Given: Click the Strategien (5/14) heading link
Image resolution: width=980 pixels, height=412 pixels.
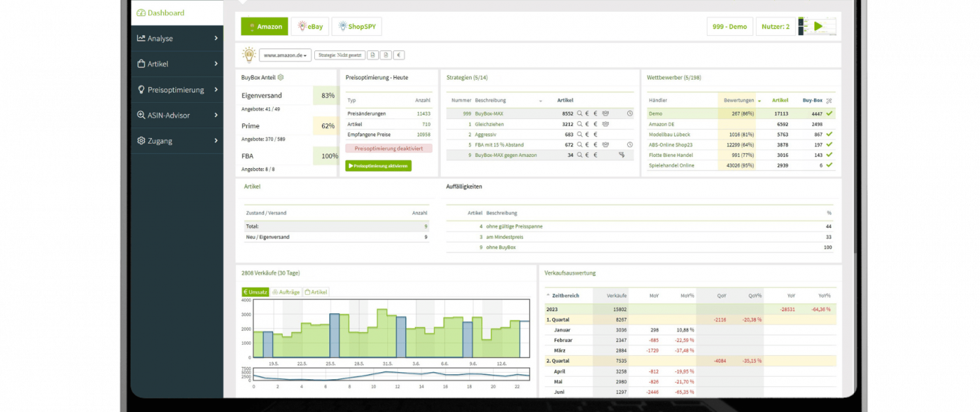Looking at the screenshot, I should (x=467, y=78).
